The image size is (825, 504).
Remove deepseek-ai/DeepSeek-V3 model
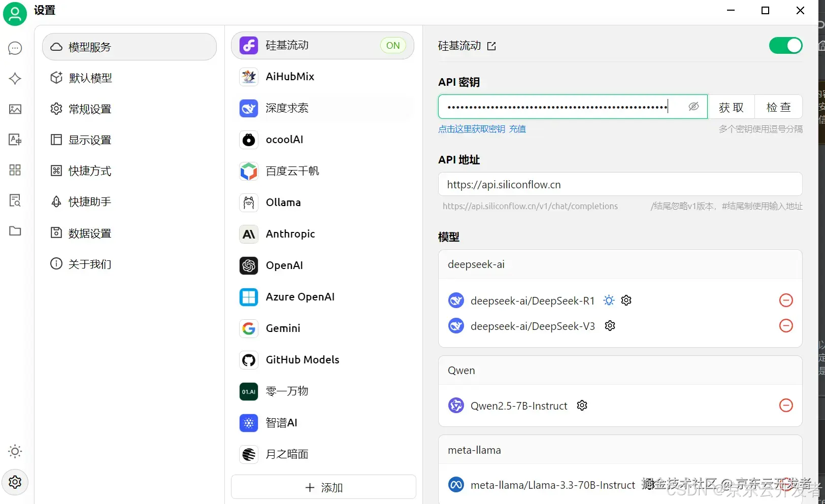pos(786,326)
